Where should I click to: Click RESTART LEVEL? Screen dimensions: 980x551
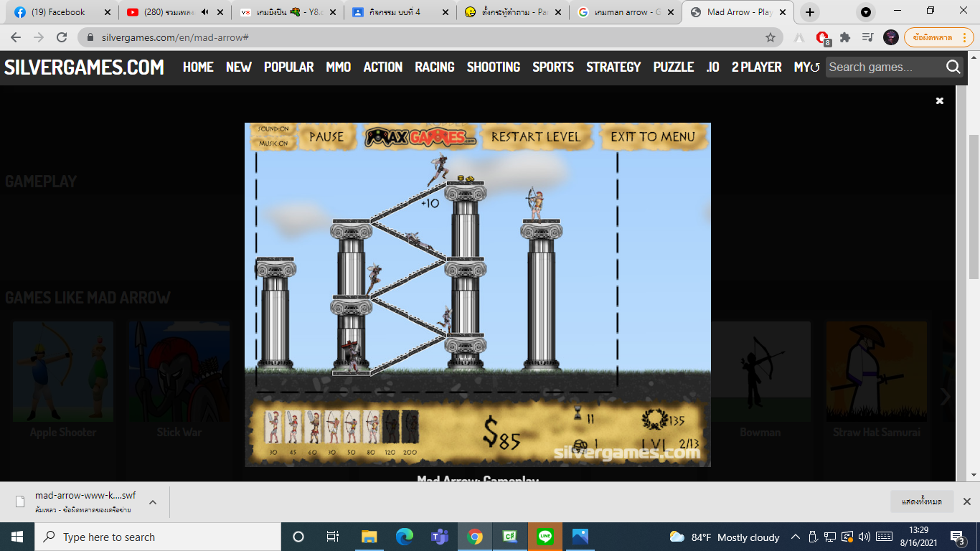(536, 136)
